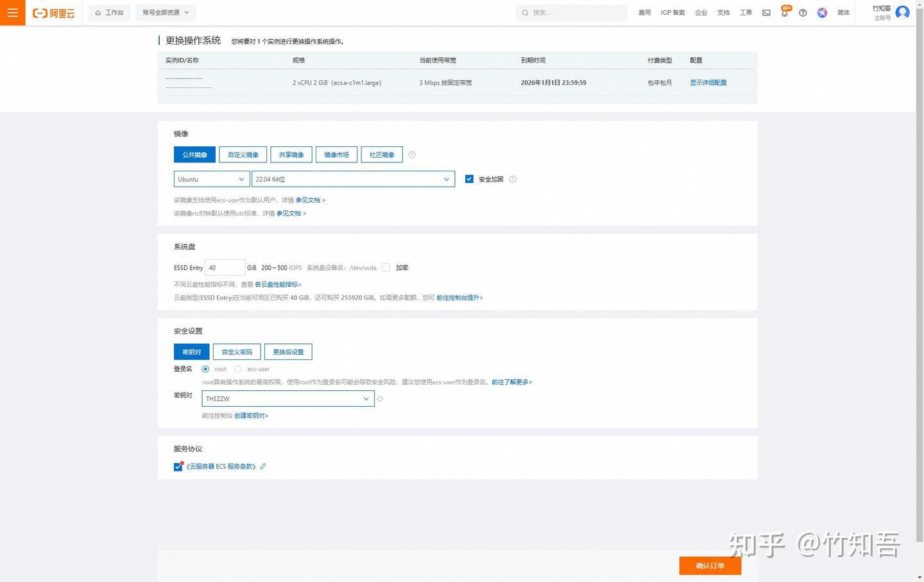Open 参见文档 link for rtc clock
The image size is (924, 582).
click(x=291, y=214)
